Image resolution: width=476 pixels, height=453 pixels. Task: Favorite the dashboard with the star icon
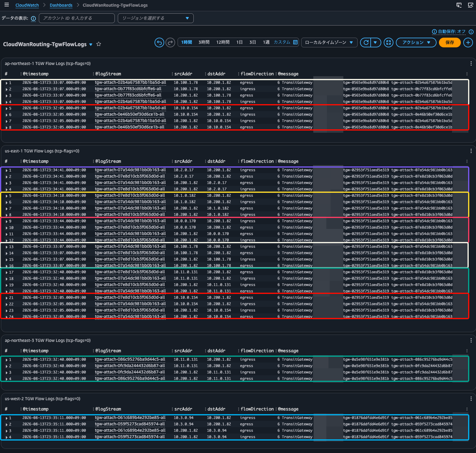click(x=99, y=44)
